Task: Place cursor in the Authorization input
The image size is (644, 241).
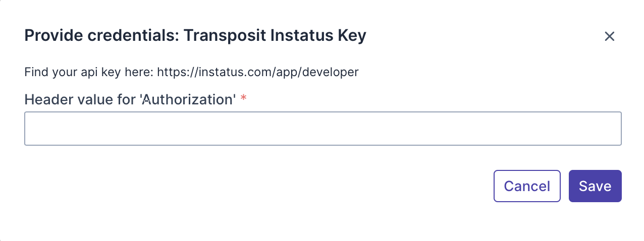Action: click(323, 129)
